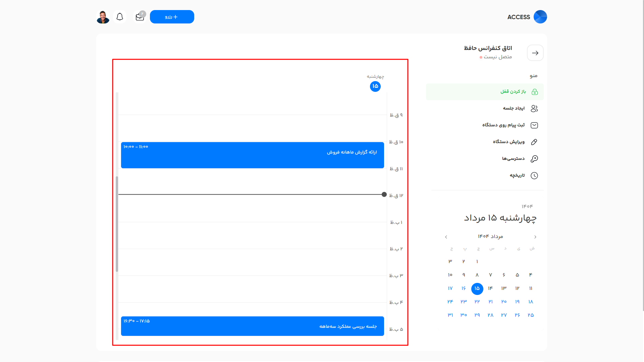Go to next month using the left chevron
This screenshot has height=362, width=644.
[x=446, y=237]
